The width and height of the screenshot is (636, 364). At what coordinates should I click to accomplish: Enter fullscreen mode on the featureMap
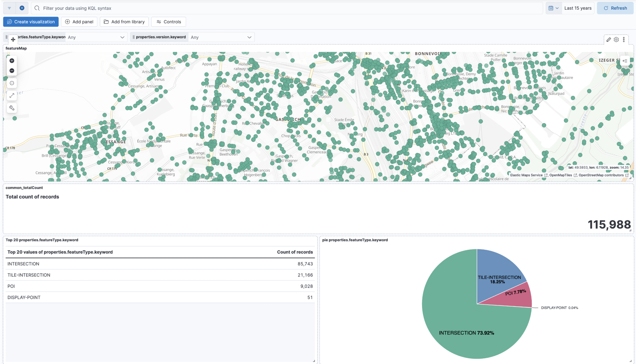pos(12,95)
